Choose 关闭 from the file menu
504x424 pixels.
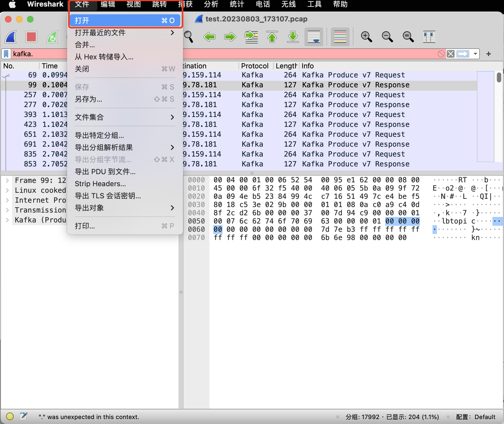coord(125,69)
